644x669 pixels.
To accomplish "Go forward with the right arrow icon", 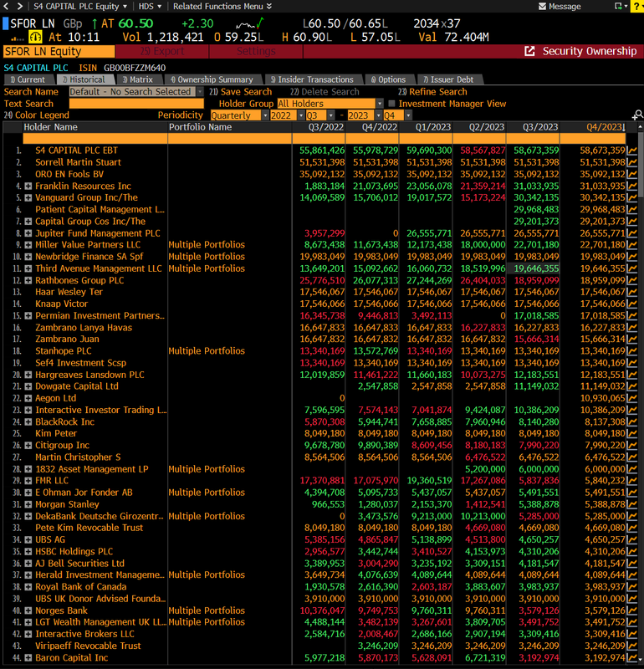I will pos(19,6).
